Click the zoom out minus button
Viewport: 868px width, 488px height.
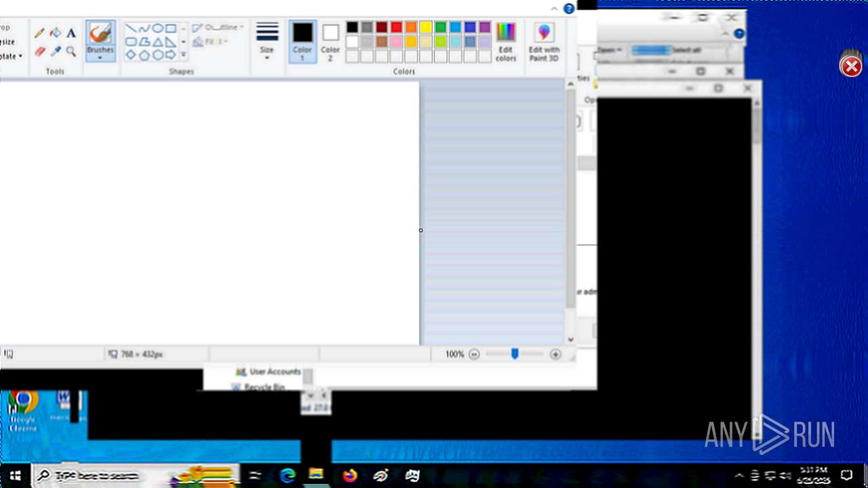pyautogui.click(x=474, y=354)
